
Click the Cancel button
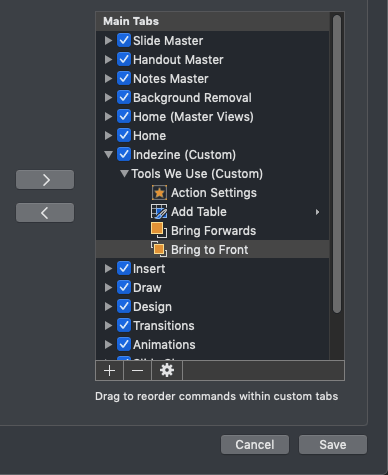pos(255,444)
